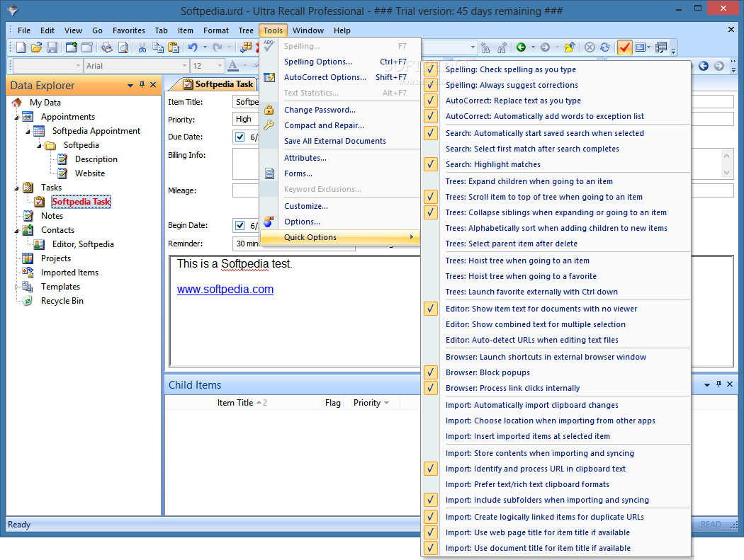Viewport: 744px width, 560px height.
Task: Click the Paste clipboard icon
Action: pyautogui.click(x=174, y=47)
